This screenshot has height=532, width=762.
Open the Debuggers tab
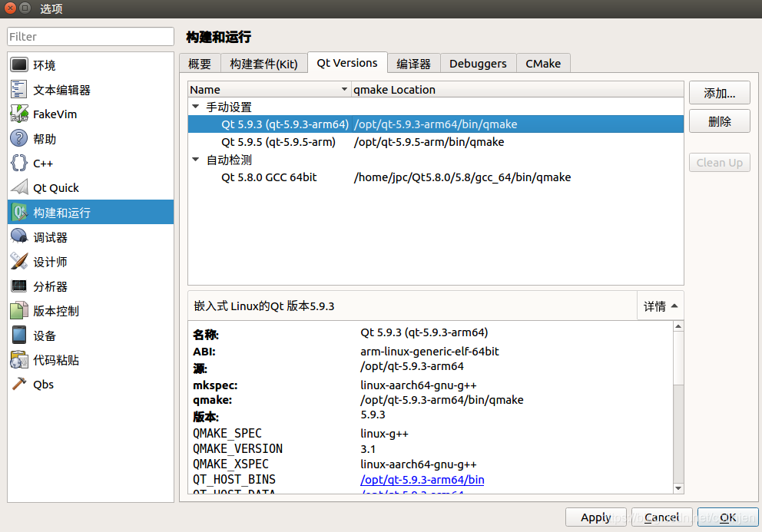[x=478, y=64]
